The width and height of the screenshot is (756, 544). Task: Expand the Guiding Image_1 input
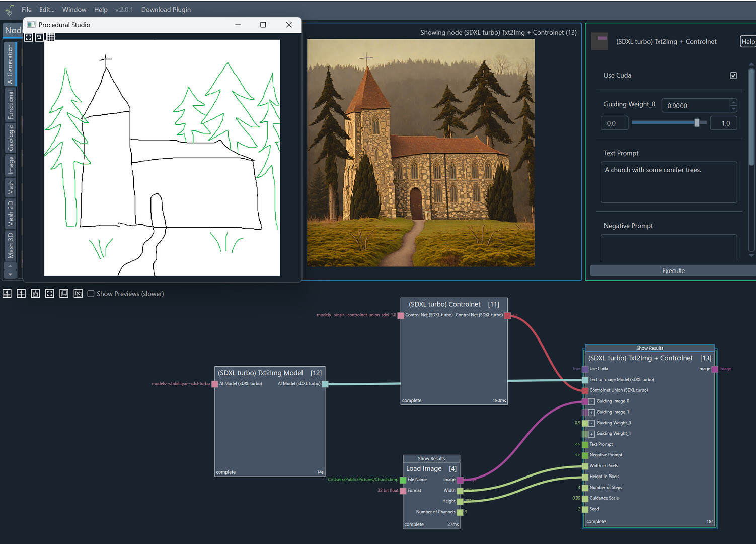pyautogui.click(x=590, y=412)
